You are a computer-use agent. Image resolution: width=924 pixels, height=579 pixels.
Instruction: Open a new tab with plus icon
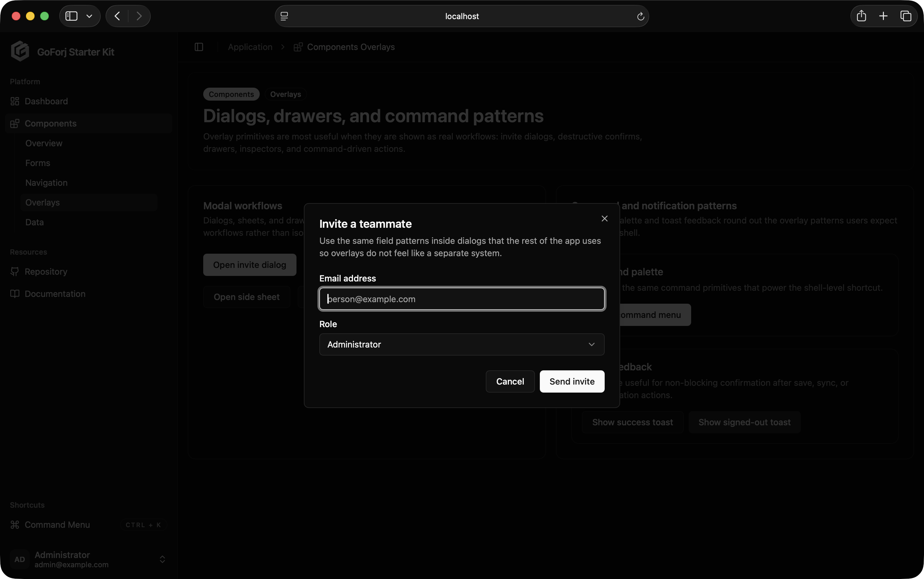click(884, 16)
